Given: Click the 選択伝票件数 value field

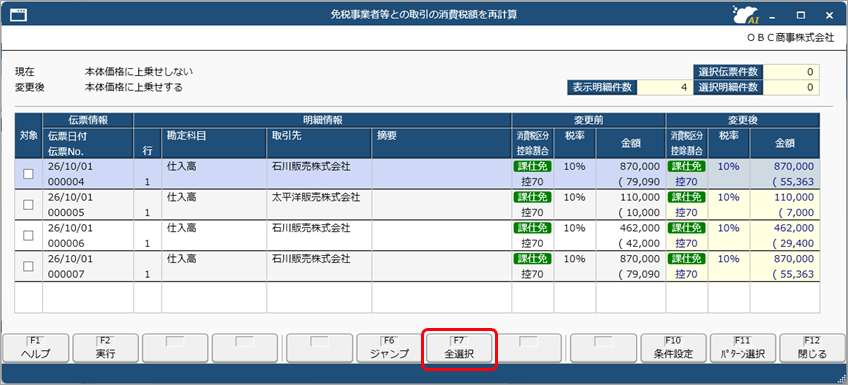Looking at the screenshot, I should (791, 71).
